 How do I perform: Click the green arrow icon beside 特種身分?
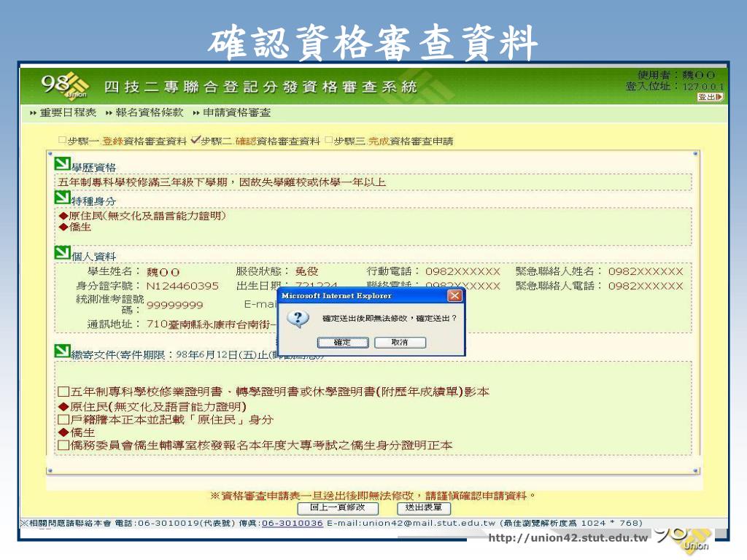click(x=62, y=197)
